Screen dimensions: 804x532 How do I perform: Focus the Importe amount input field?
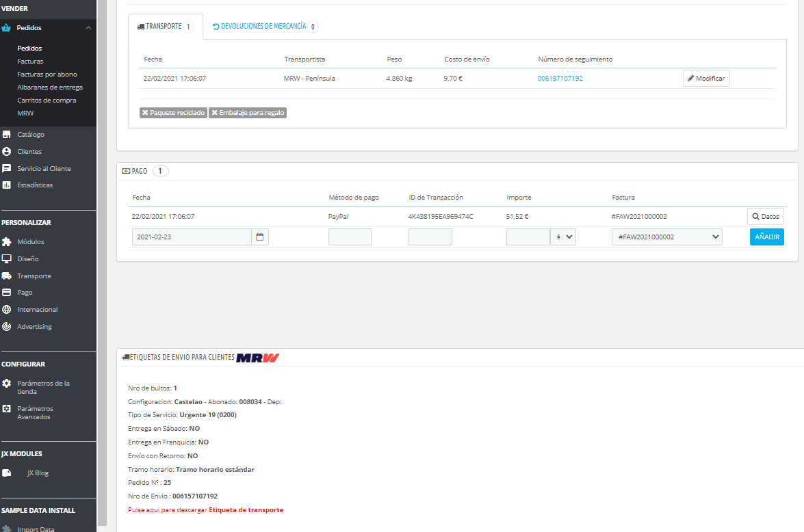(528, 237)
